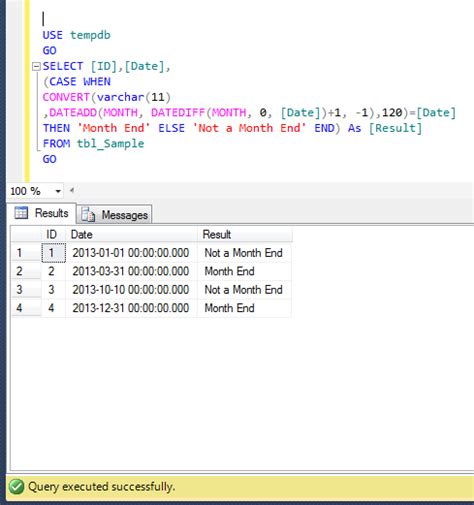Click cell with date 2013-03-31
The height and width of the screenshot is (505, 474).
(131, 271)
